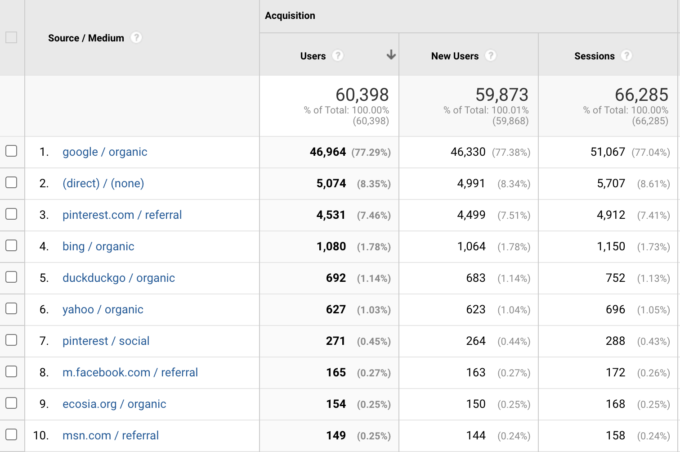Open the yahoo / organic link
This screenshot has width=680, height=452.
coord(103,309)
